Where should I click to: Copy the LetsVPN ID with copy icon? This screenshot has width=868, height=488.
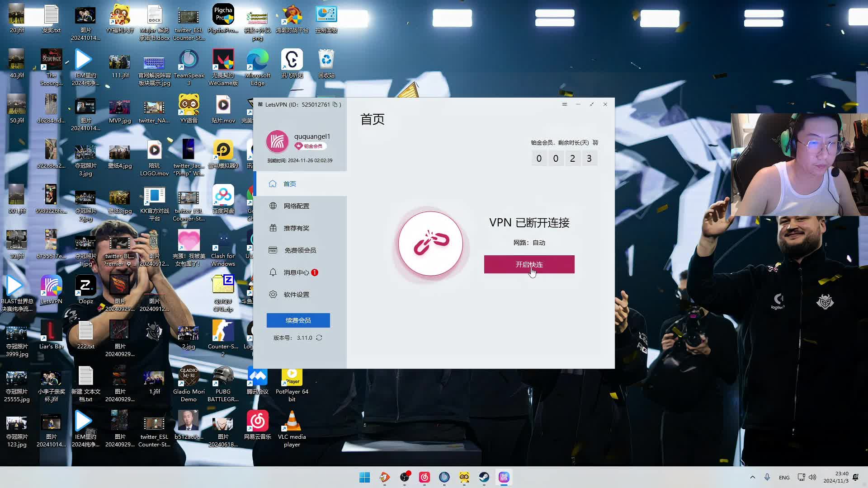[335, 104]
